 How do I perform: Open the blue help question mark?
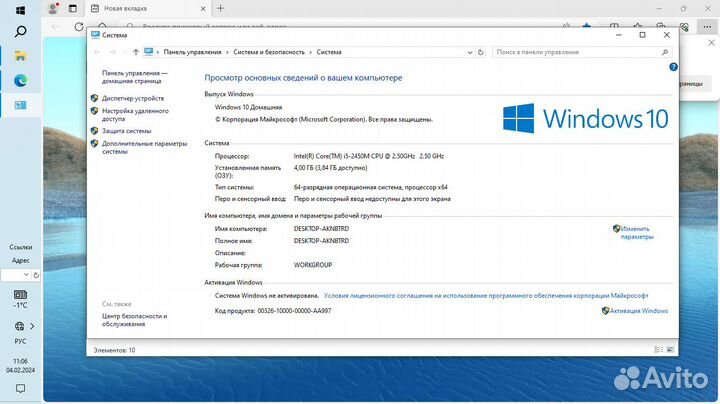(x=673, y=67)
